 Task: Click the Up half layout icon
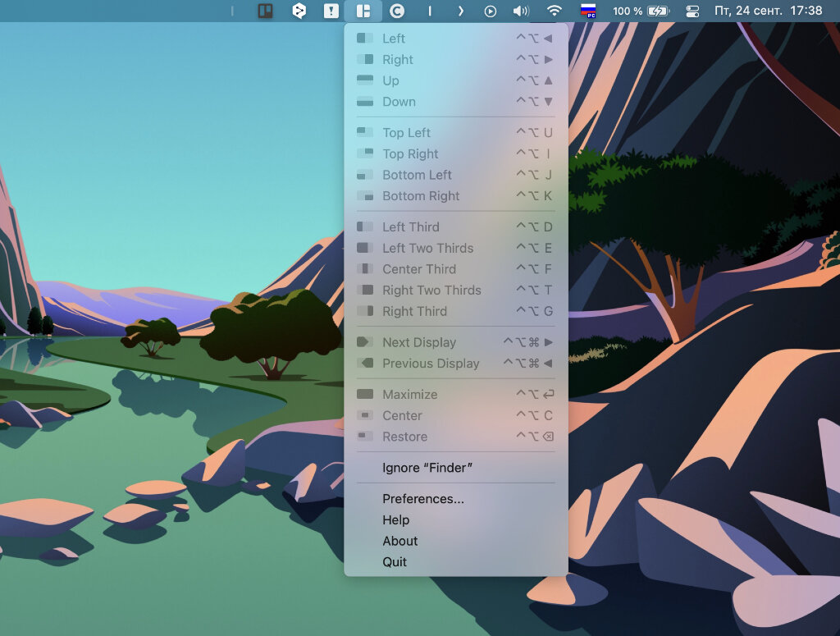(365, 80)
